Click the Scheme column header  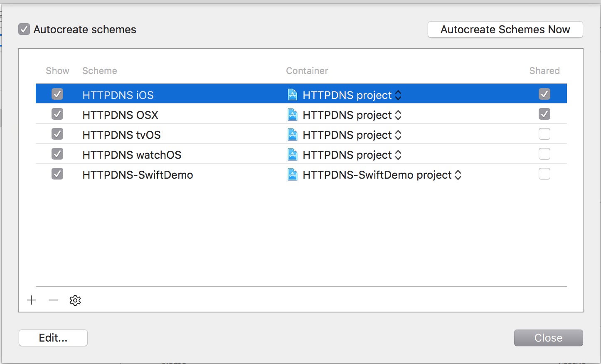[100, 71]
